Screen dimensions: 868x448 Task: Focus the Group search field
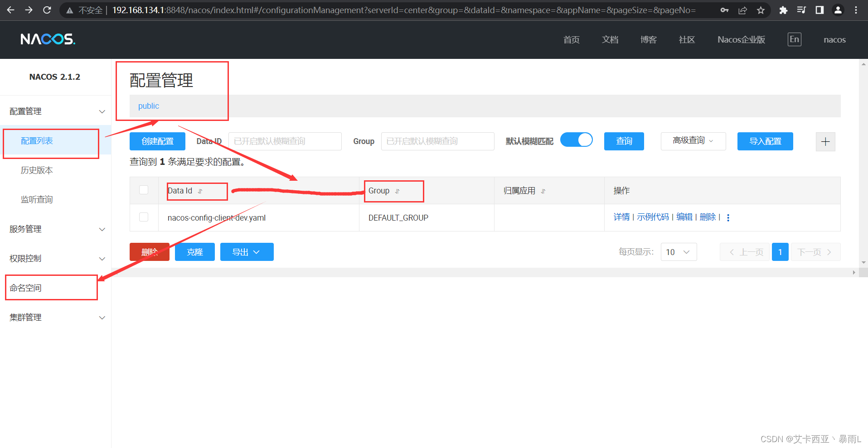(437, 141)
